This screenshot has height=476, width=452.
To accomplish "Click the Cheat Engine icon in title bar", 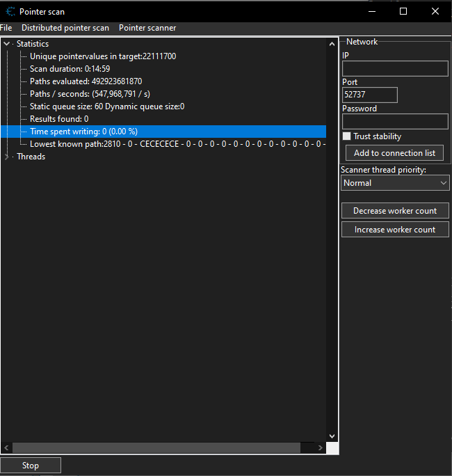I will [10, 12].
